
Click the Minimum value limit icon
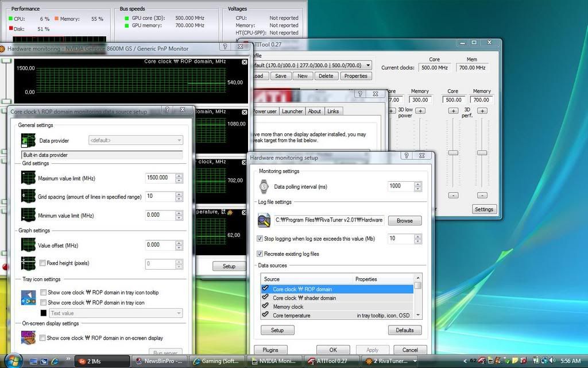[x=28, y=215]
